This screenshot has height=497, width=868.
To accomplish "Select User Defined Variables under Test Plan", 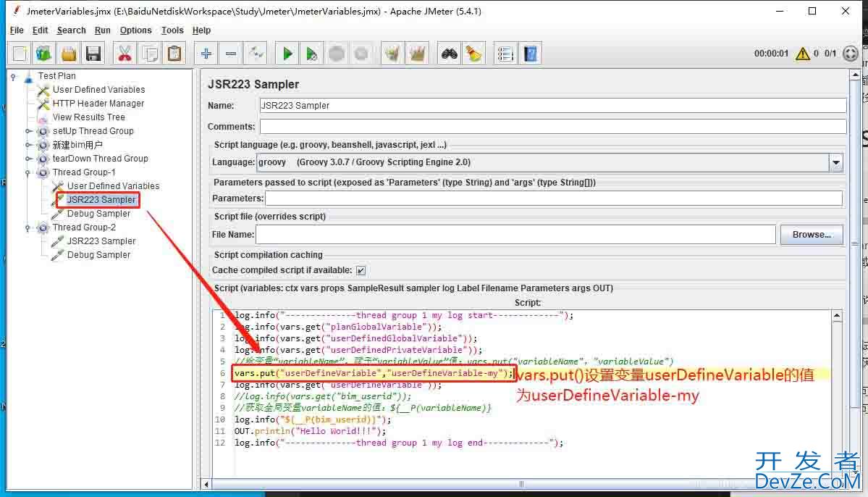I will [x=98, y=90].
